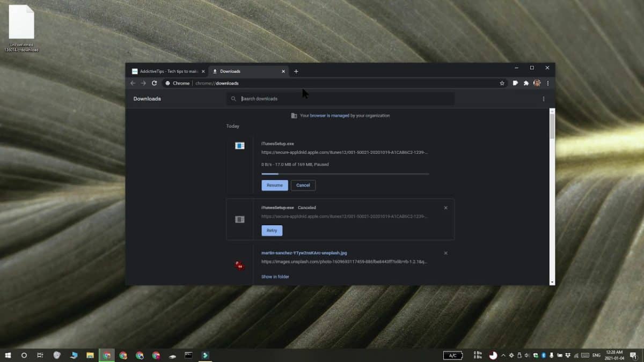
Task: Expand the hidden system tray icons chevron
Action: (503, 355)
